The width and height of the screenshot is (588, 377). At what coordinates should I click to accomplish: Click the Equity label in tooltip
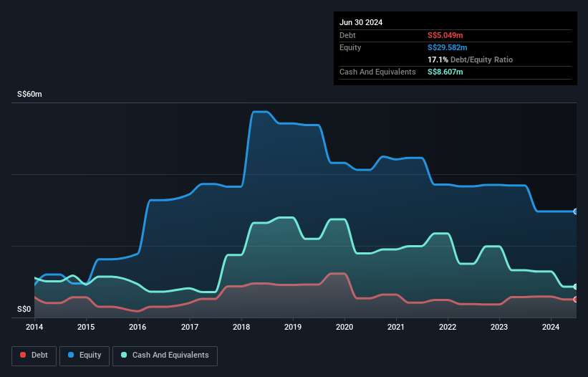click(350, 47)
